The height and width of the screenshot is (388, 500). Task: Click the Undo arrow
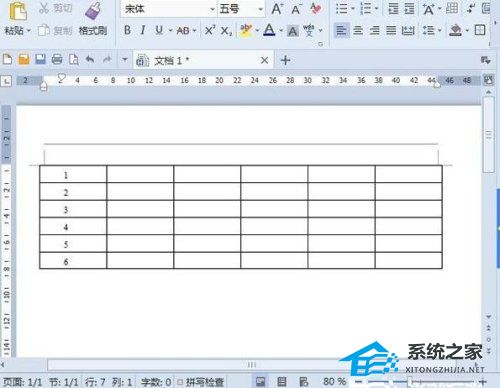click(90, 60)
